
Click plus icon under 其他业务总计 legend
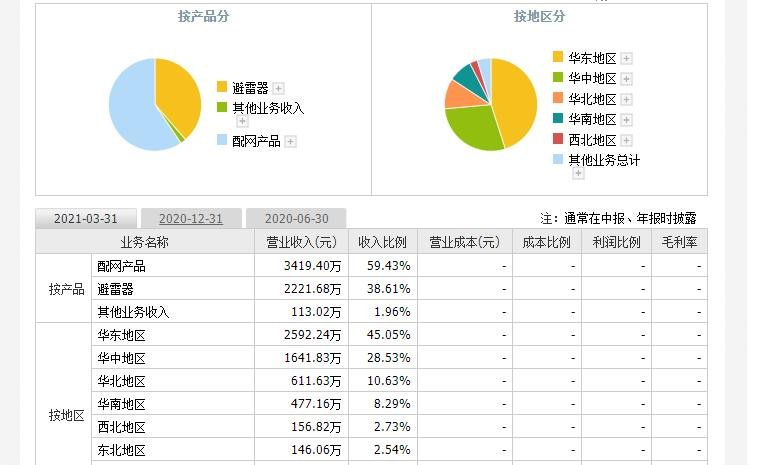578,173
